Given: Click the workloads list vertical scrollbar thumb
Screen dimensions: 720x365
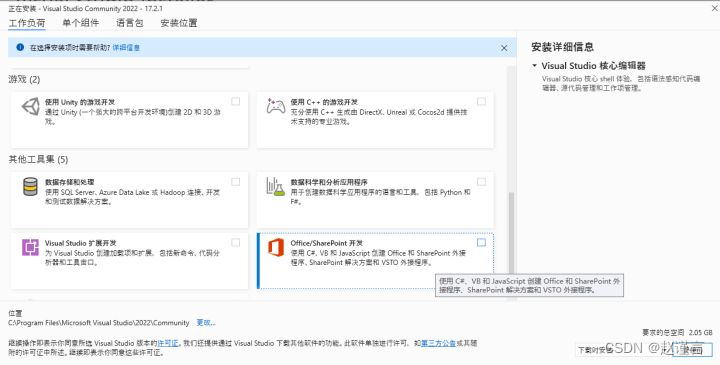Looking at the screenshot, I should point(511,233).
